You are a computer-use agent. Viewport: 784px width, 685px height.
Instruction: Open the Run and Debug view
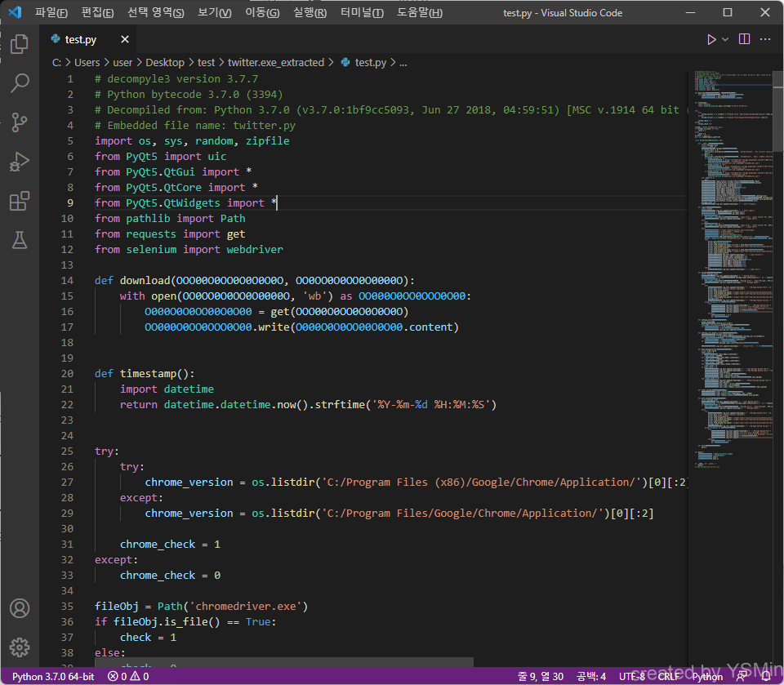point(20,162)
